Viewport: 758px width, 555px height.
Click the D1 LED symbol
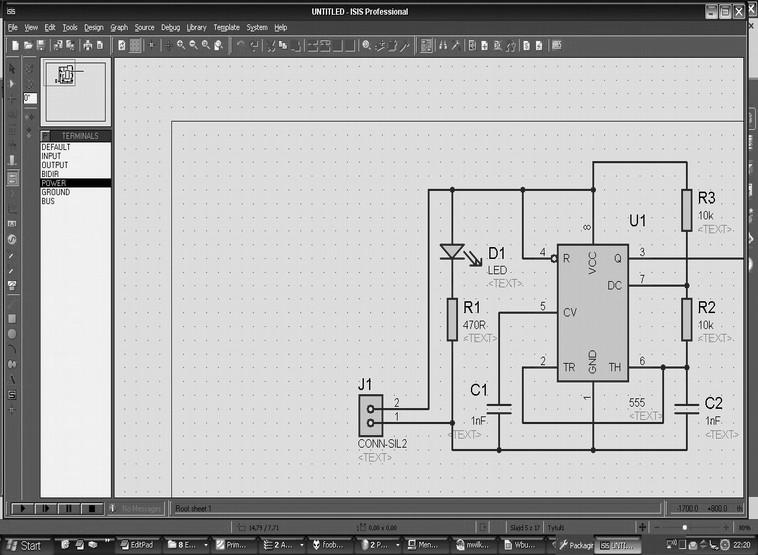coord(452,251)
